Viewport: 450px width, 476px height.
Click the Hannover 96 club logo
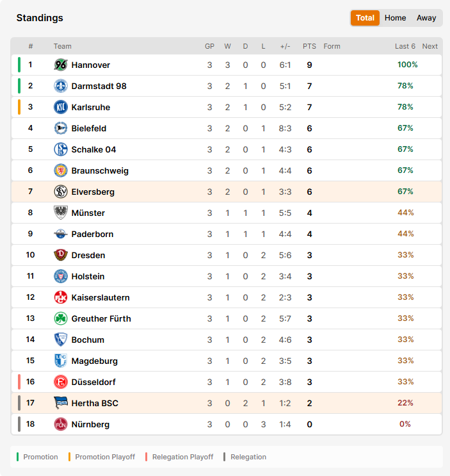pyautogui.click(x=61, y=65)
